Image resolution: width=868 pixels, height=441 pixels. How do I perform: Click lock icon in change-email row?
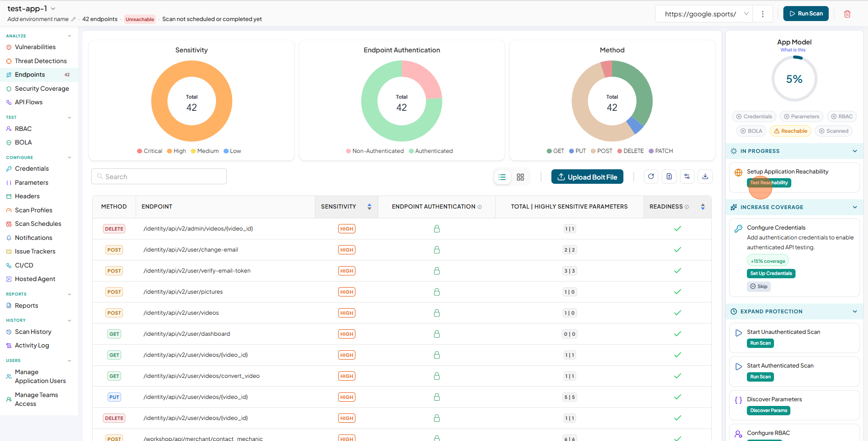pyautogui.click(x=437, y=250)
